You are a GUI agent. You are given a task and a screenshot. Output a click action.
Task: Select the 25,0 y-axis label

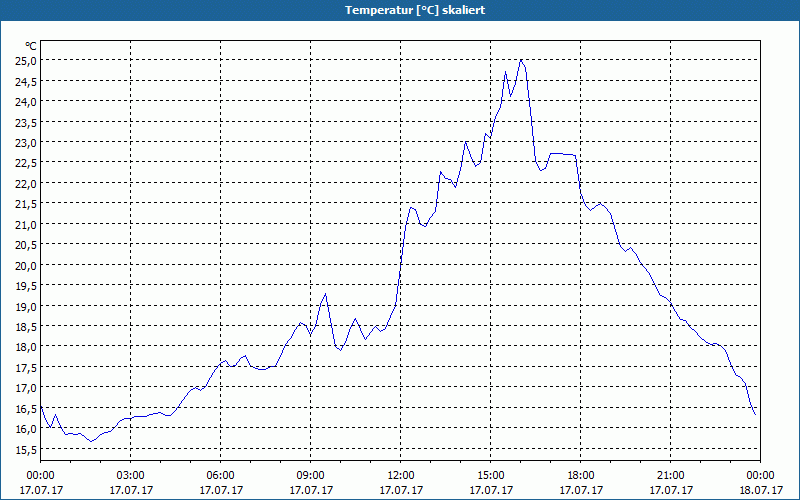27,61
